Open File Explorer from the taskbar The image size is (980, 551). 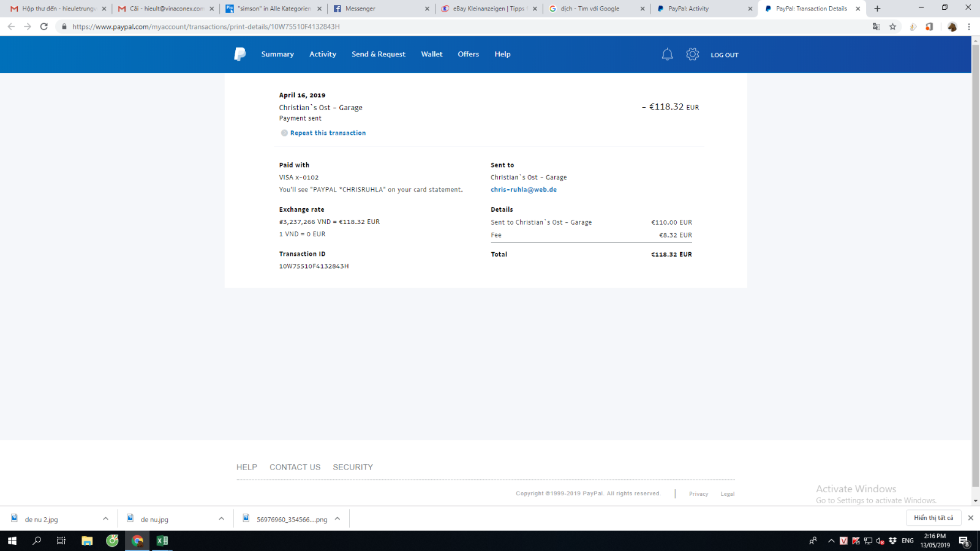[x=87, y=541]
